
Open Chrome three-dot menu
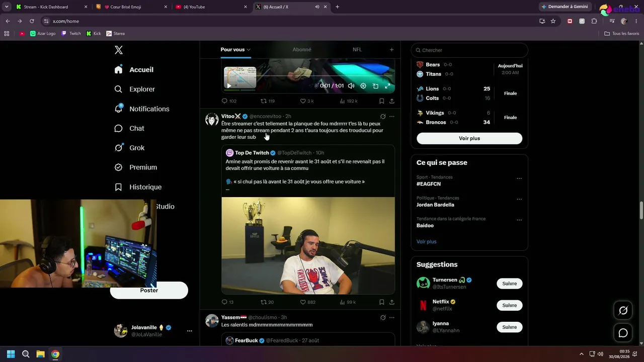(636, 21)
